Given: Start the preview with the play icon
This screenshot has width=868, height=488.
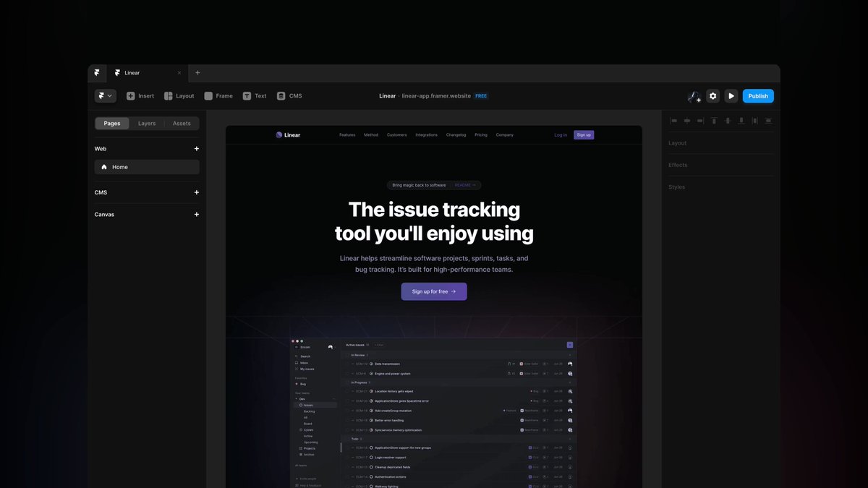Looking at the screenshot, I should [x=731, y=95].
